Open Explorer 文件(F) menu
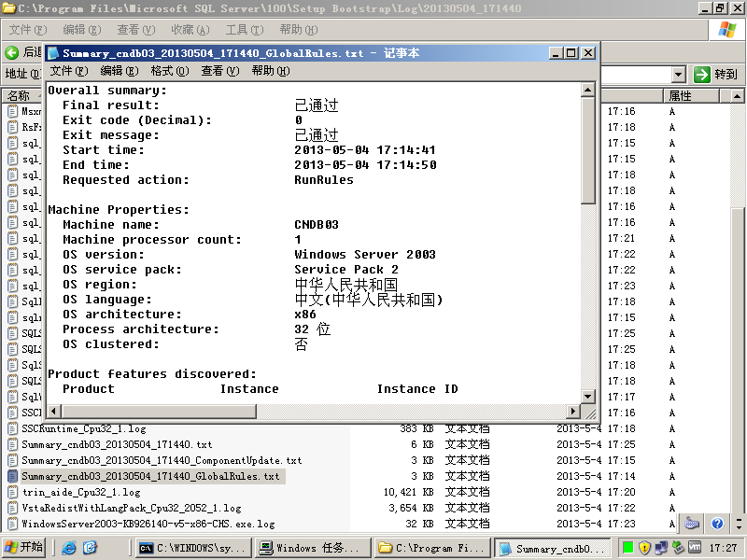 28,30
